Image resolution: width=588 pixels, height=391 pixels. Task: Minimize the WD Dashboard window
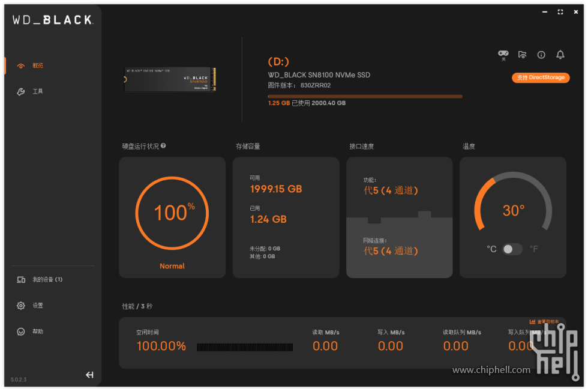[x=545, y=12]
